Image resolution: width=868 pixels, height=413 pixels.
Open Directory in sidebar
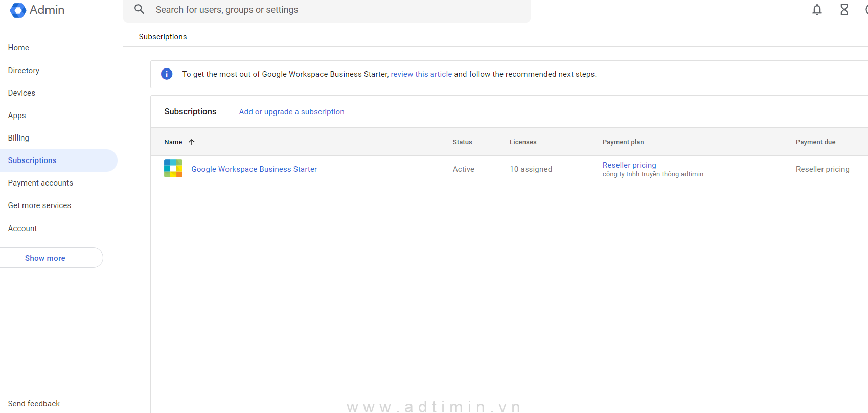(24, 71)
